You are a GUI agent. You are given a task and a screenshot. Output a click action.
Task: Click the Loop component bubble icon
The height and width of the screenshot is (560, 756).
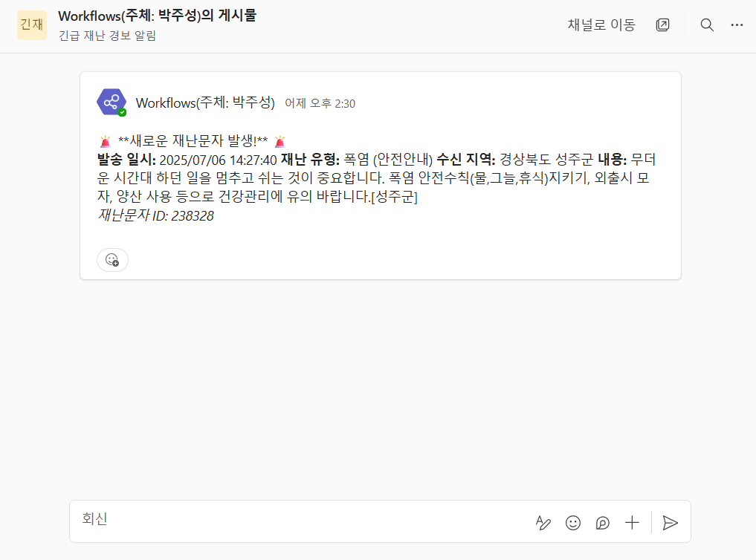[x=602, y=522]
